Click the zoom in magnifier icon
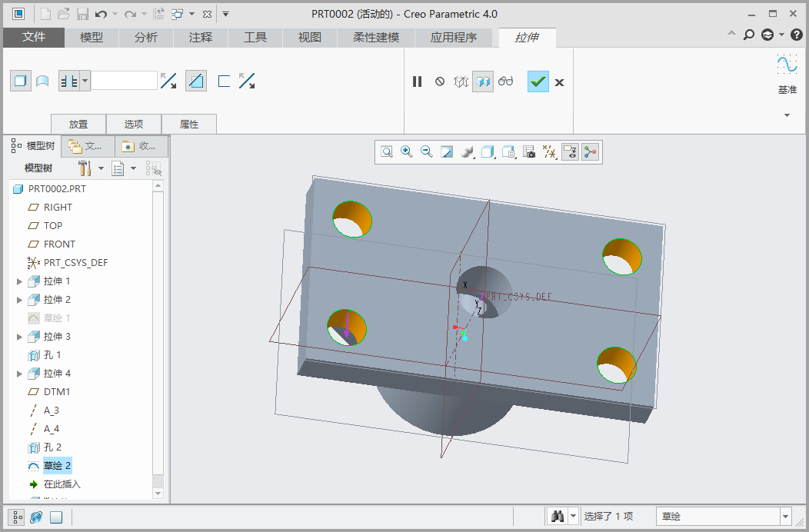The height and width of the screenshot is (532, 809). click(x=407, y=152)
